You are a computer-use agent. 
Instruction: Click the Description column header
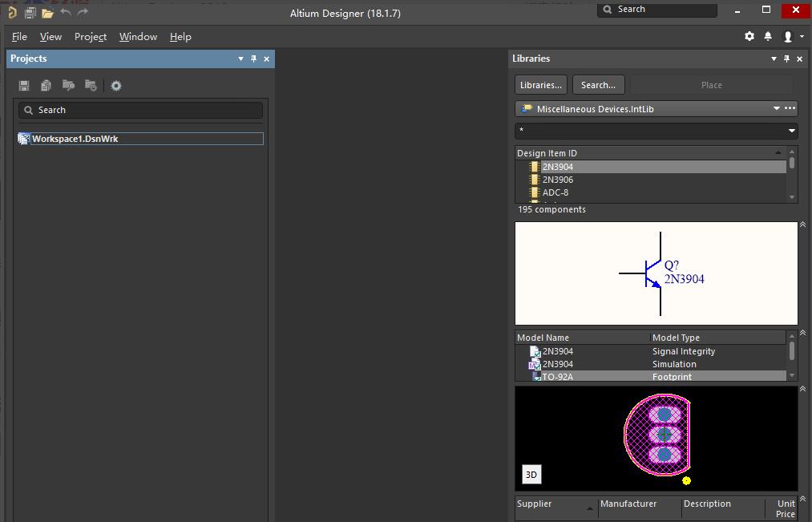[x=723, y=508]
